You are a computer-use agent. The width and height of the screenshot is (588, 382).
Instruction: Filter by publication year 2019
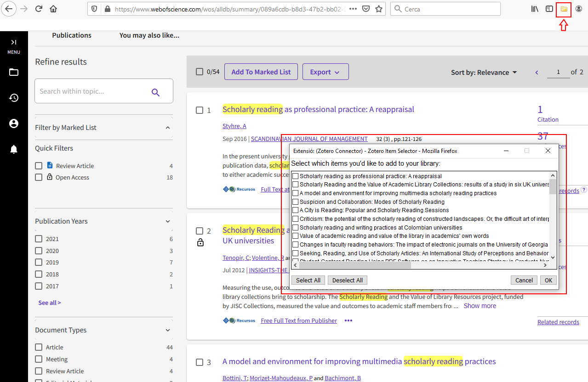coord(39,263)
